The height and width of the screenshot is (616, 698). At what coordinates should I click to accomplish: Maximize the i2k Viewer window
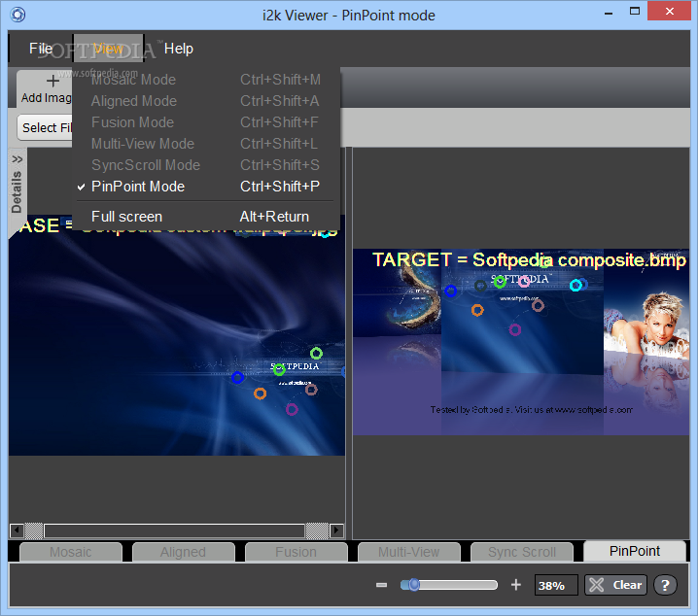pos(635,11)
